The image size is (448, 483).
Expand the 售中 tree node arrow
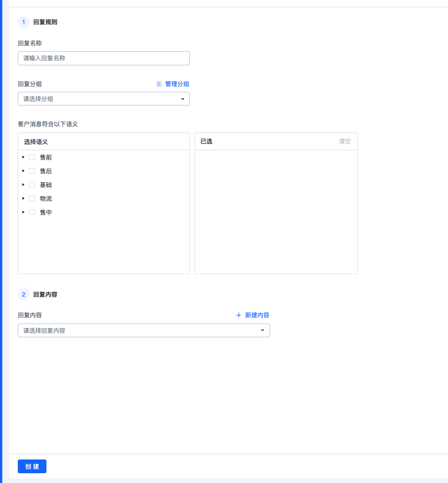point(24,212)
